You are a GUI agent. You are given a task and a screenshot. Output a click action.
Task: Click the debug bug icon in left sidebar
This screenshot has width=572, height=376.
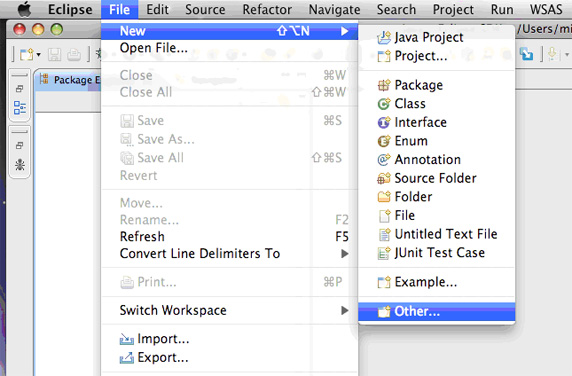click(20, 164)
